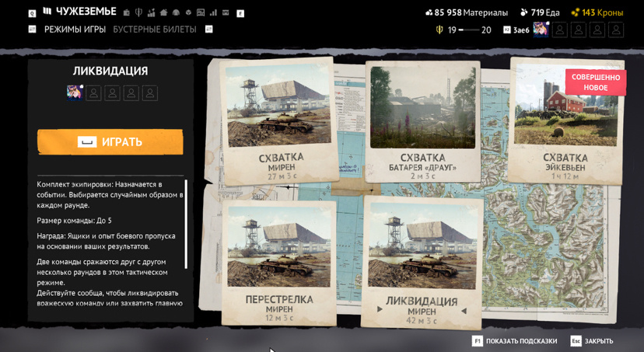
Task: Click the key hint right of БУСТЕРНЫЕ БИЛЕТЫ
Action: coord(209,29)
